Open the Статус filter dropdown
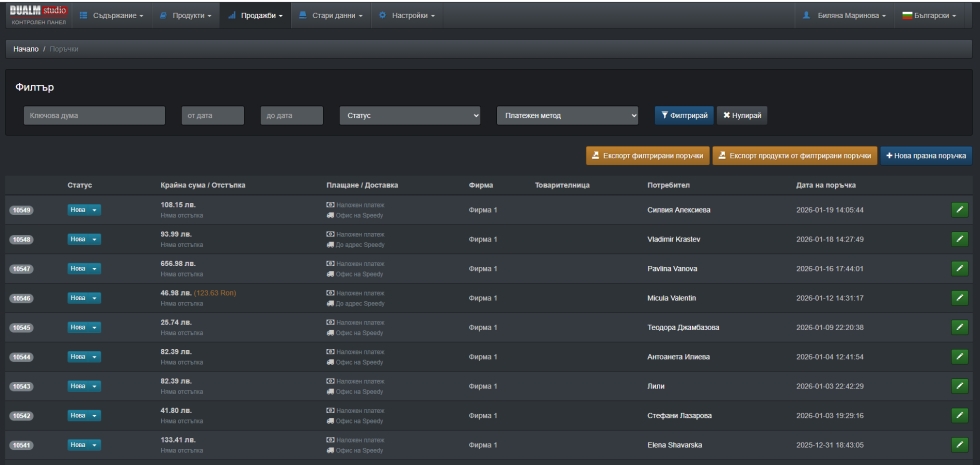Image resolution: width=980 pixels, height=465 pixels. point(411,116)
